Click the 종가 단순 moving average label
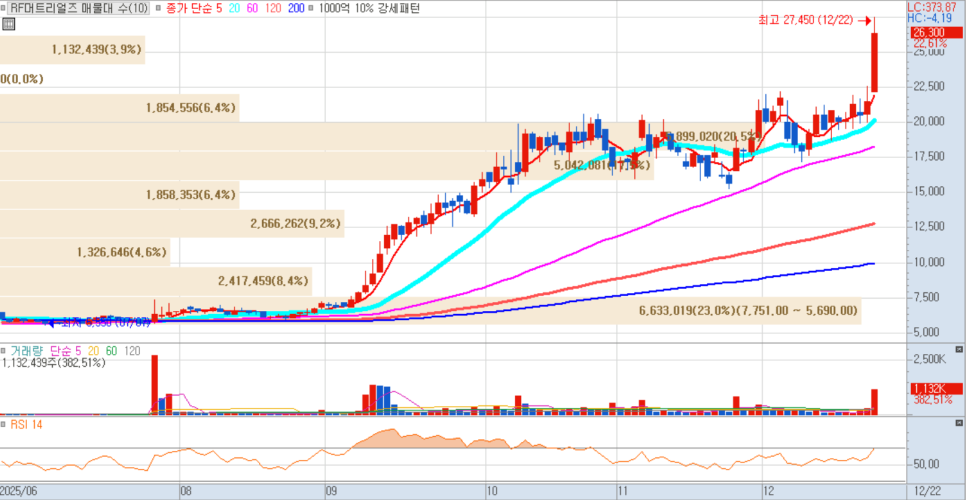 tap(189, 8)
